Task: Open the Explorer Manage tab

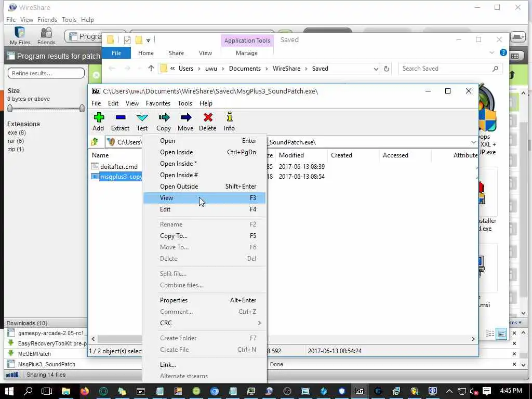Action: click(x=247, y=53)
